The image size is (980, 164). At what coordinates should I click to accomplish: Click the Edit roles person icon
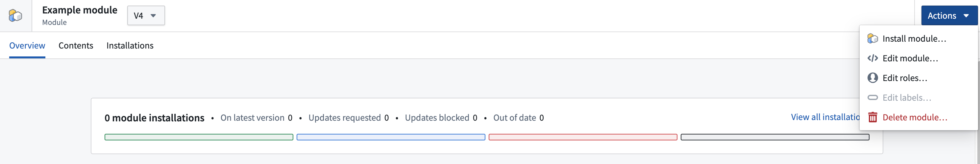(x=872, y=78)
